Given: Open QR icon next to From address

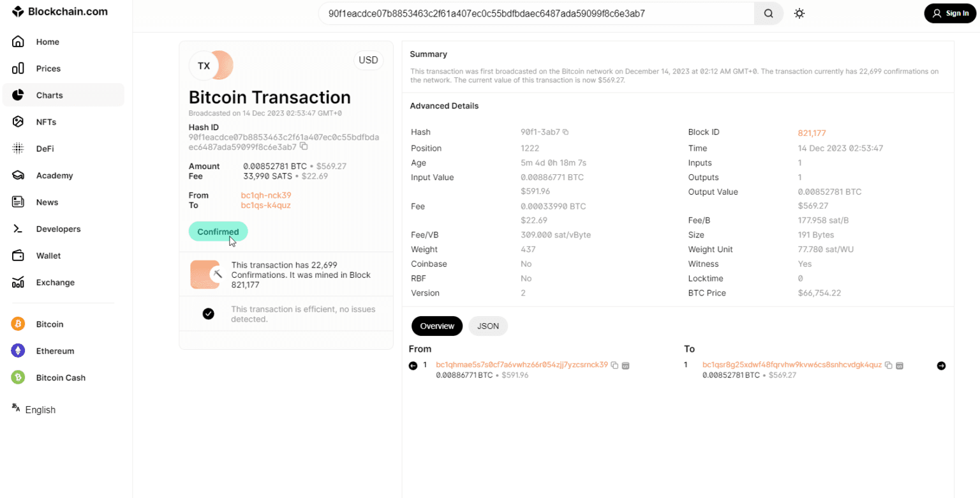Looking at the screenshot, I should tap(625, 365).
